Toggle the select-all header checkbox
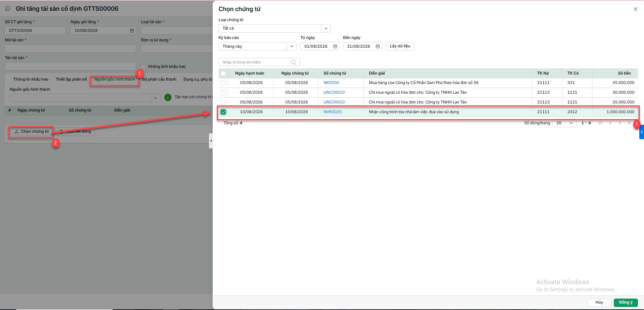This screenshot has height=310, width=644. click(223, 74)
